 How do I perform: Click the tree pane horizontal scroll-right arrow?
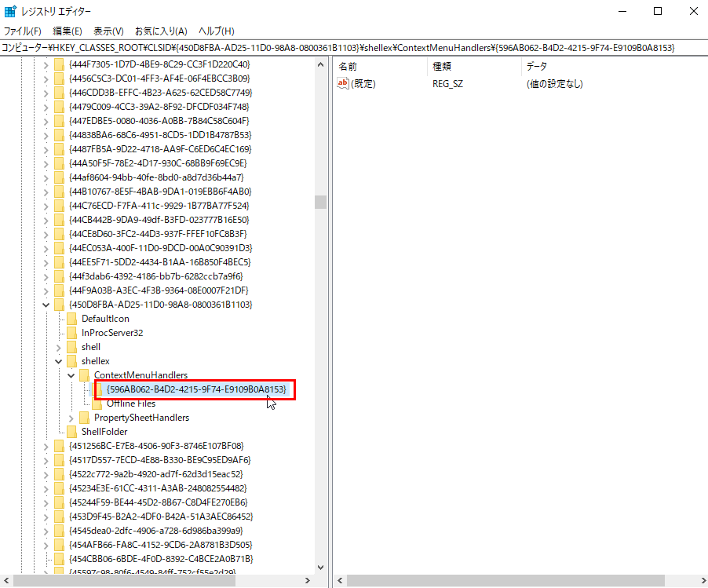308,580
